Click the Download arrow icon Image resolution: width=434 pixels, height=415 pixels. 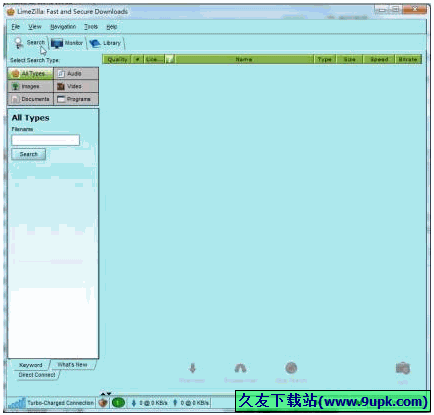(x=192, y=368)
